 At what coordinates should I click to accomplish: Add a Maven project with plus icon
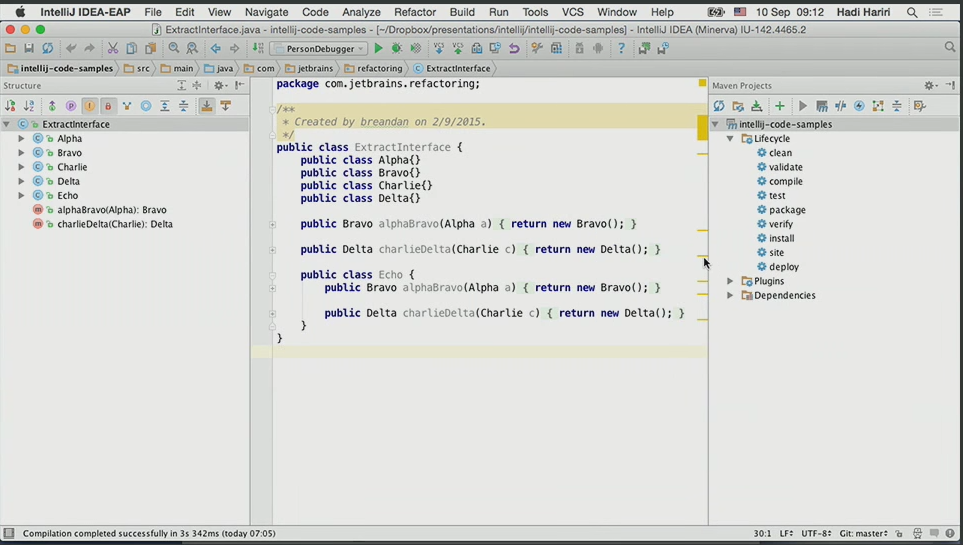779,106
